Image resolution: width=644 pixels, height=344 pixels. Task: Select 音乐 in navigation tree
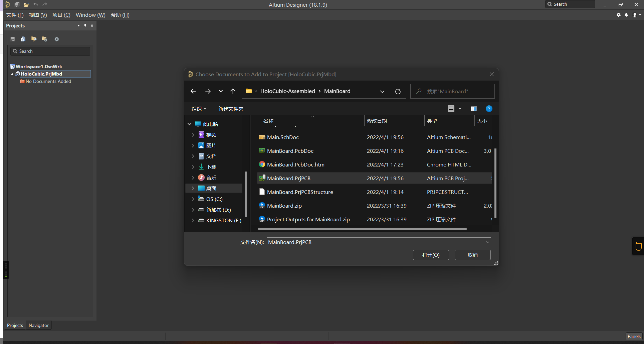(x=211, y=178)
